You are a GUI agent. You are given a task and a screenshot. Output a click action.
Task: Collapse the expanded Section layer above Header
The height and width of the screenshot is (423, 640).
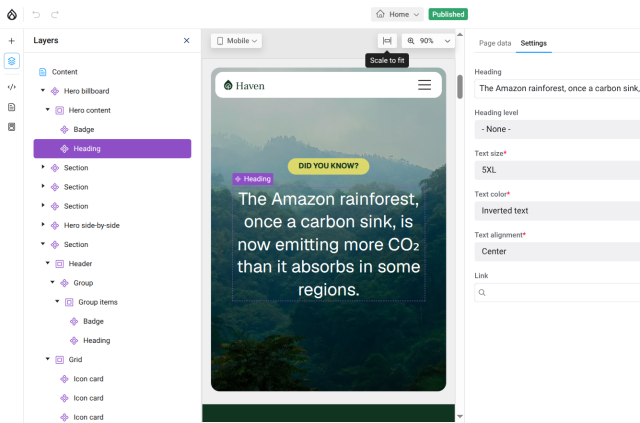(43, 244)
